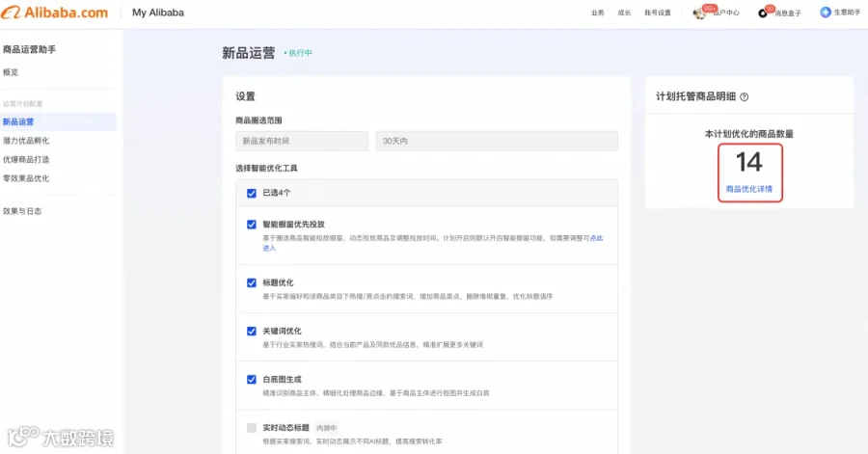Open the 业务 top menu
Viewport: 868px width, 454px height.
(x=597, y=13)
